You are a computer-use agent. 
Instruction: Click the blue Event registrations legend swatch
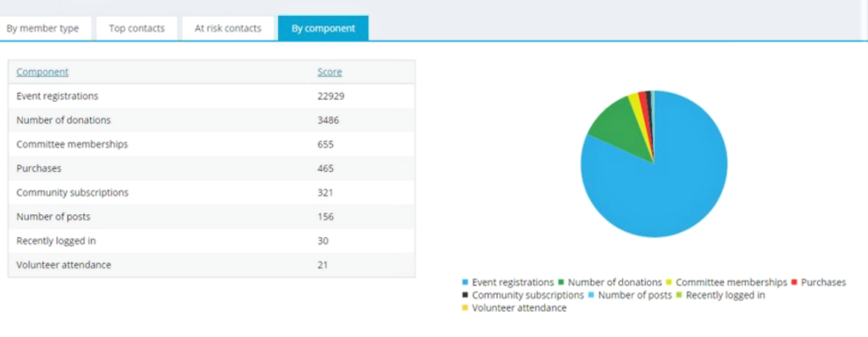coord(465,282)
